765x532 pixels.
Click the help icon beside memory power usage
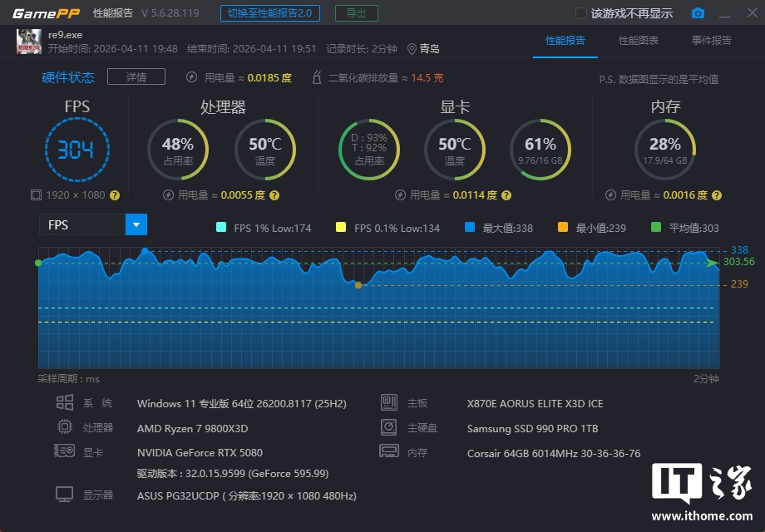click(716, 195)
